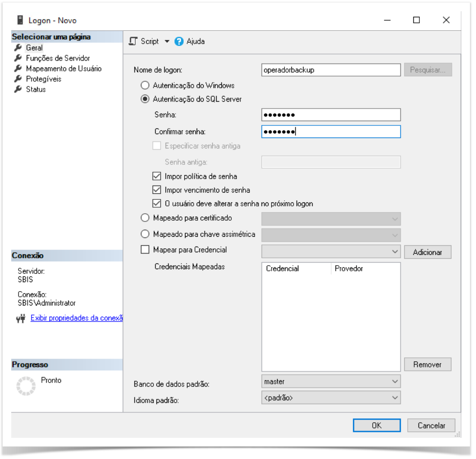The height and width of the screenshot is (459, 476).
Task: Switch to the Protegíveis page
Action: [x=43, y=79]
